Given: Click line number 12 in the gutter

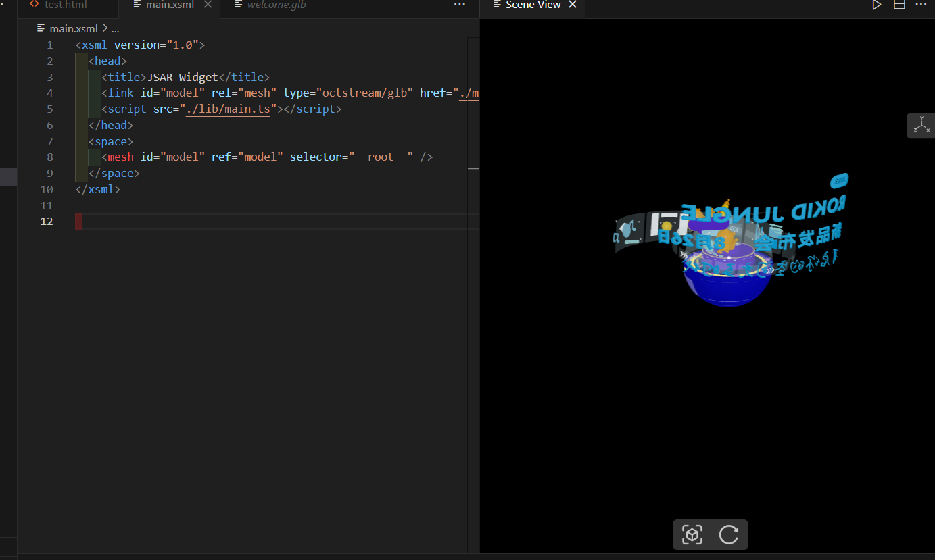Looking at the screenshot, I should click(x=46, y=222).
